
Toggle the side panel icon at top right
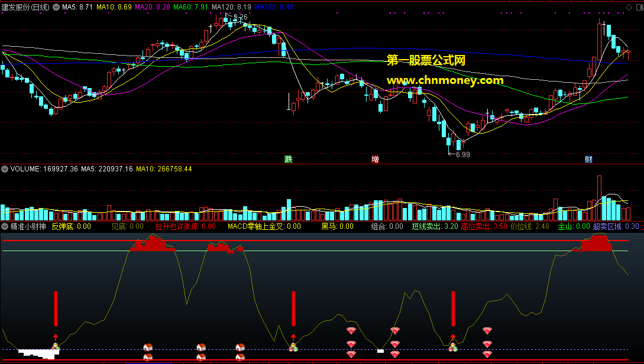[x=639, y=8]
